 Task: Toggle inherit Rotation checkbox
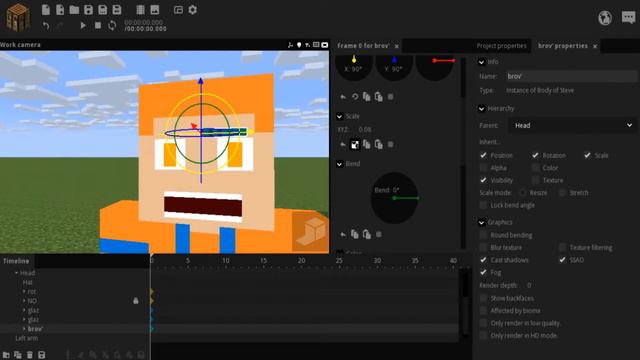coord(535,155)
